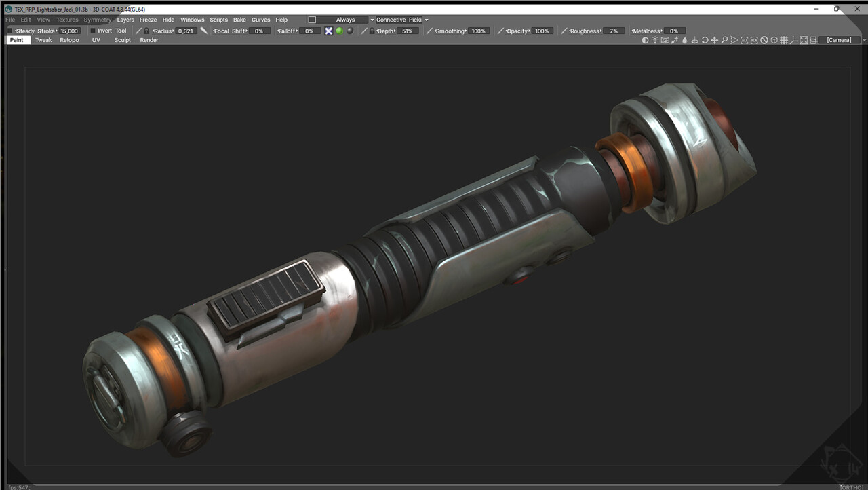Toggle the 3D grid display icon
The image size is (868, 490).
(784, 40)
